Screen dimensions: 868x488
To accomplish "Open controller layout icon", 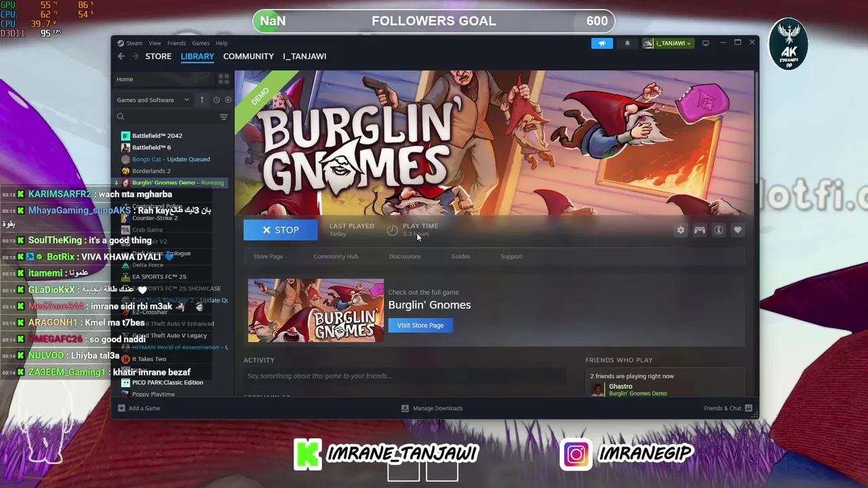I will (x=700, y=230).
